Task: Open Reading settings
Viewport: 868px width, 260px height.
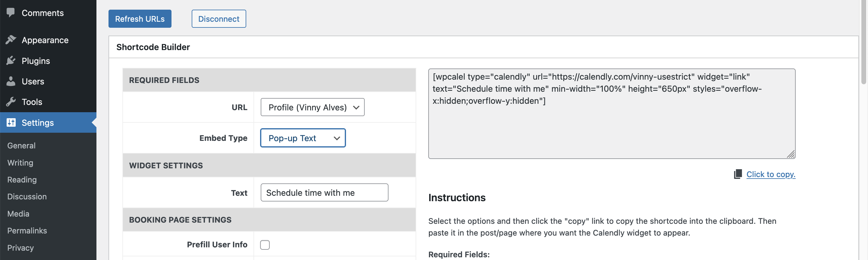Action: pos(22,179)
